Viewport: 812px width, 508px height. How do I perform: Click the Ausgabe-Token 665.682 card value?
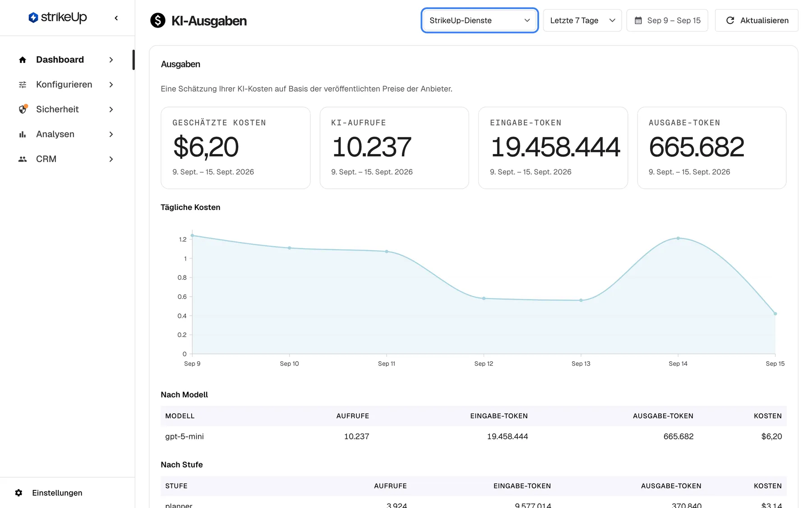point(697,147)
